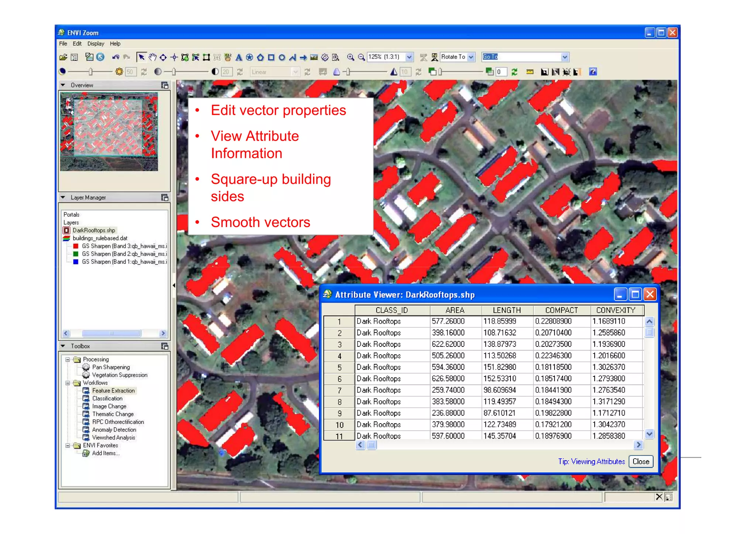Open the Tip: Viewing Attributes link
Image resolution: width=756 pixels, height=534 pixels.
pyautogui.click(x=591, y=461)
